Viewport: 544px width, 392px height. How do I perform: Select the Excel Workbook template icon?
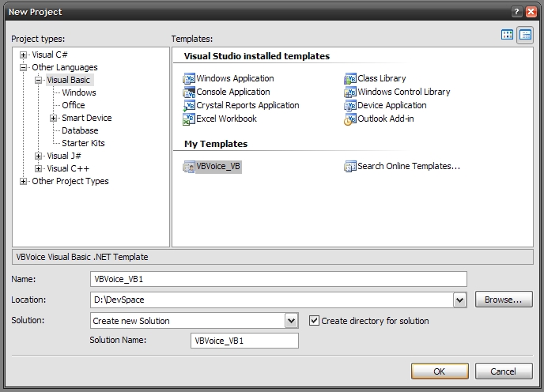point(189,119)
